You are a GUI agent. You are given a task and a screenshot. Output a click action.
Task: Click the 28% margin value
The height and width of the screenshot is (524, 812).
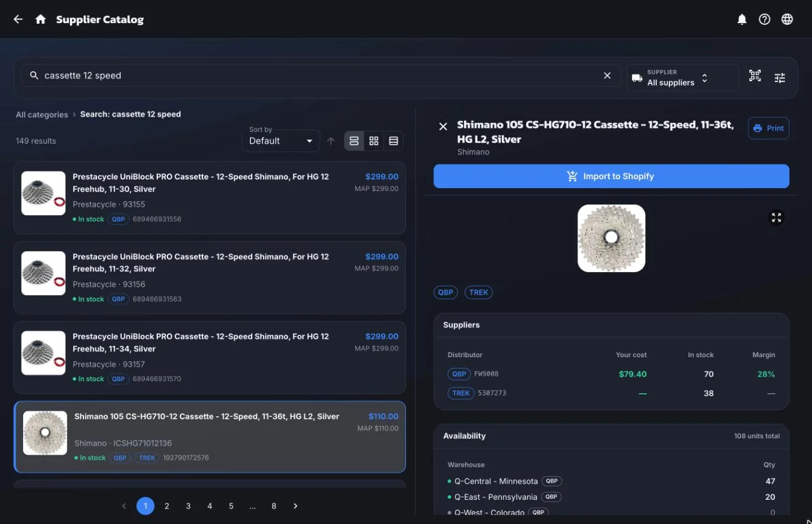click(x=766, y=374)
